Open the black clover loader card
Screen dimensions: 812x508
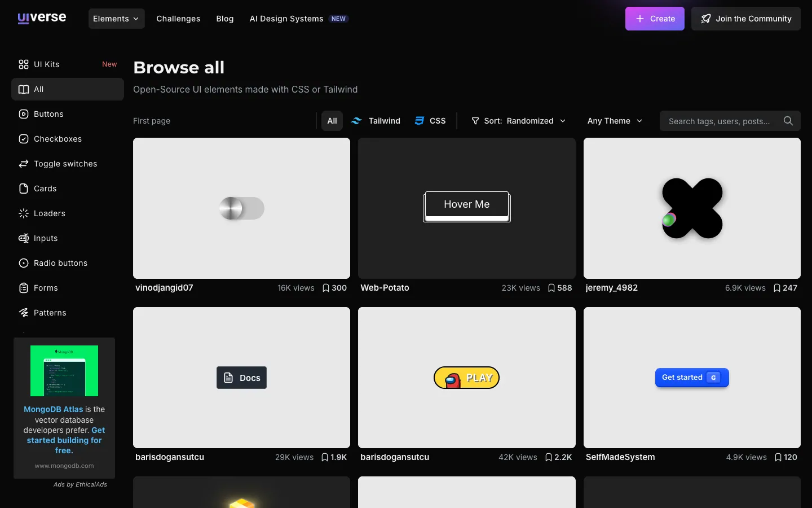(692, 208)
